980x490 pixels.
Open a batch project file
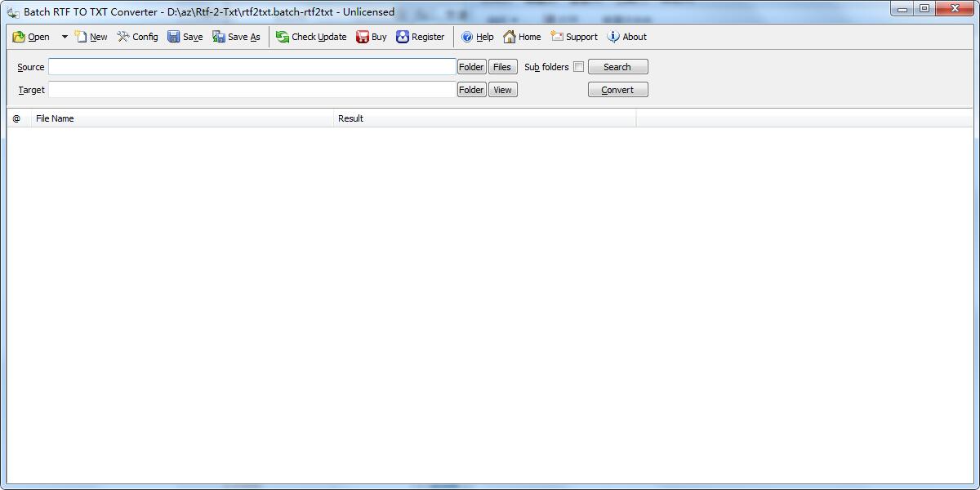point(31,37)
